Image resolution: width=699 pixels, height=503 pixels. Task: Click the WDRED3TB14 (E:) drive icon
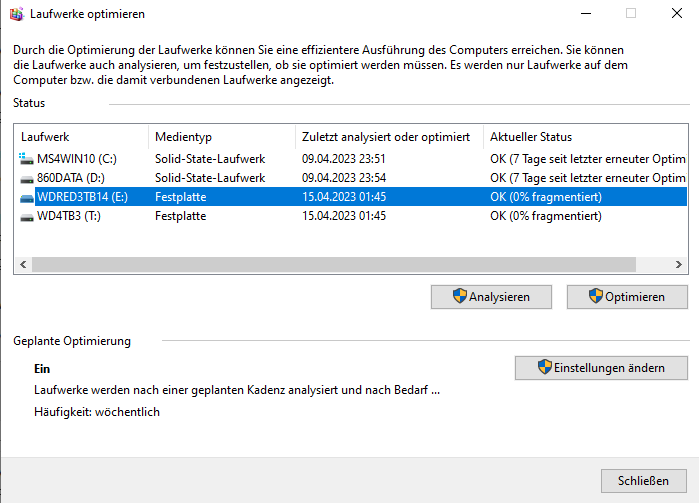click(x=27, y=198)
